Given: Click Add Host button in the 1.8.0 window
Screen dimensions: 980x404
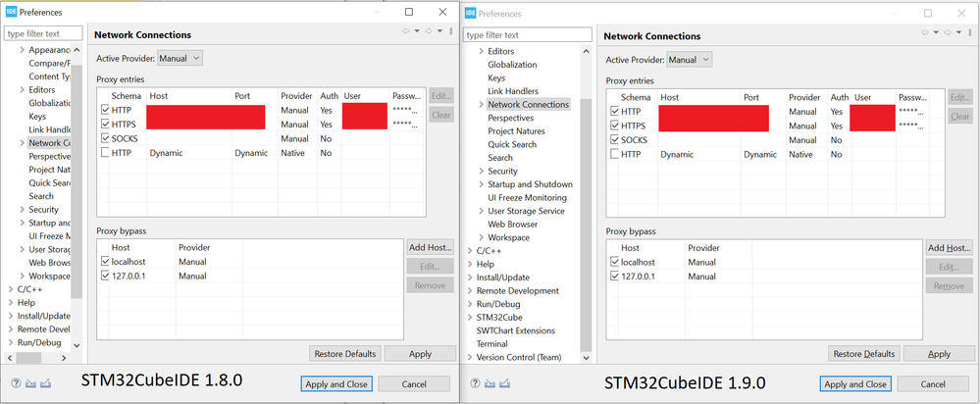Looking at the screenshot, I should [x=430, y=247].
